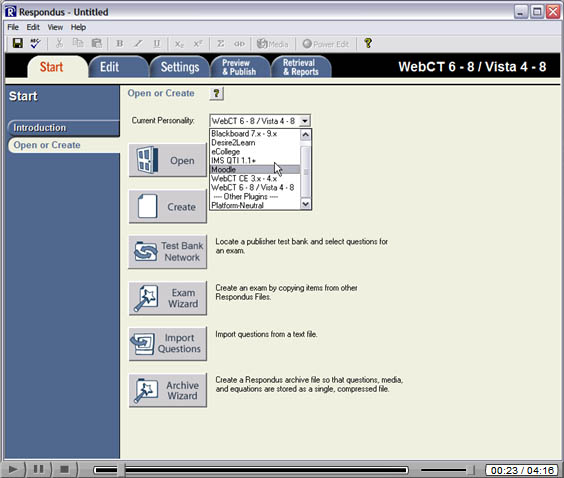Switch to the Preview & Publish tab
Image resolution: width=564 pixels, height=478 pixels.
239,67
